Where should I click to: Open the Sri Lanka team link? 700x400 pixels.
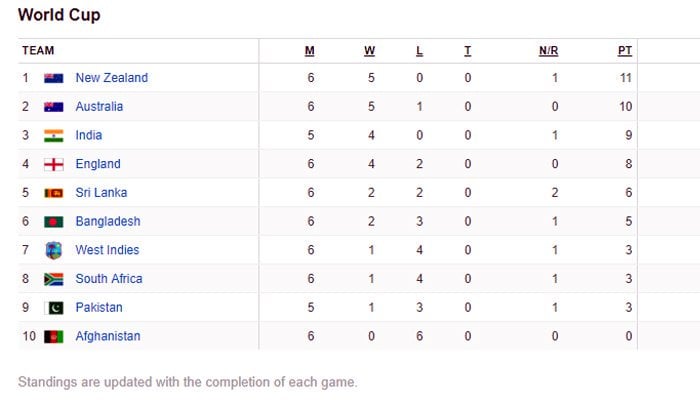click(x=101, y=193)
